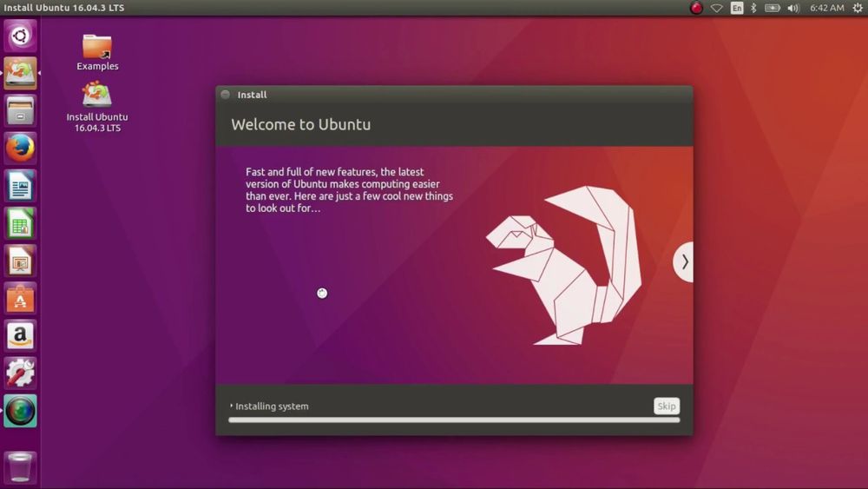
Task: Open LibreOffice Writer from launcher
Action: [21, 186]
